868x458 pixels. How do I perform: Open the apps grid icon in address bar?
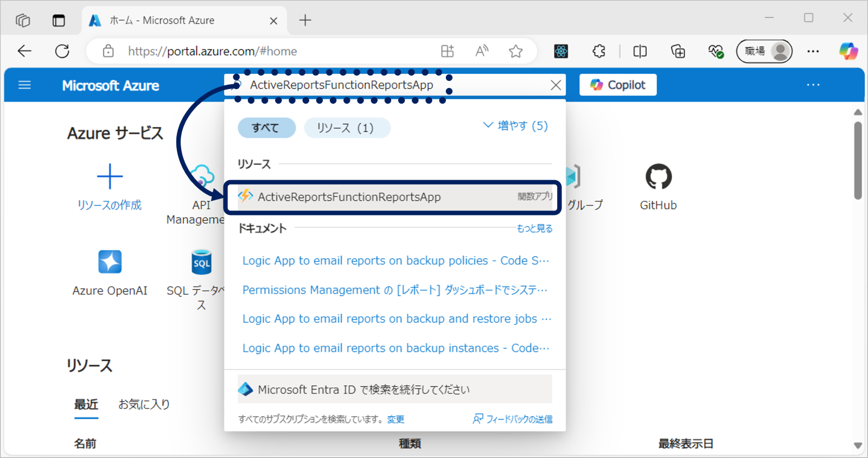pos(448,51)
